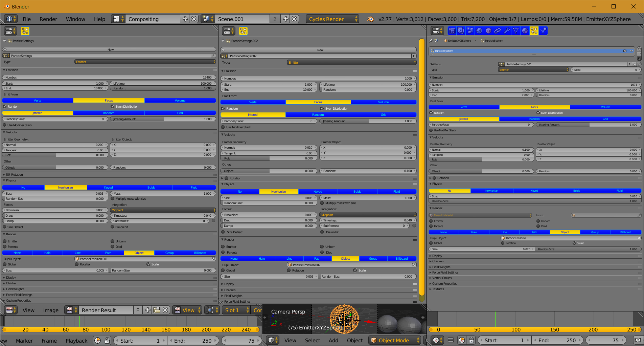Viewport: 644px width, 346px height.
Task: Toggle render visibility camera icon on ParticleSystem row
Action: point(625,51)
